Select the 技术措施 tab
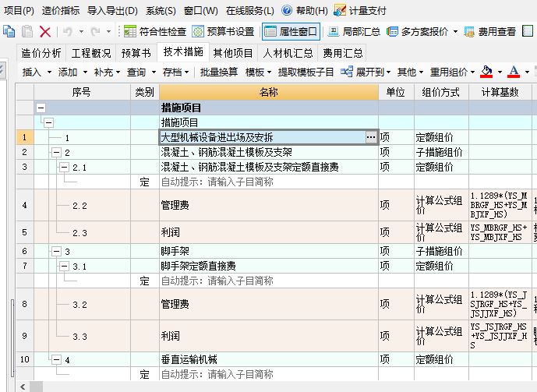This screenshot has width=537, height=392. pos(183,52)
